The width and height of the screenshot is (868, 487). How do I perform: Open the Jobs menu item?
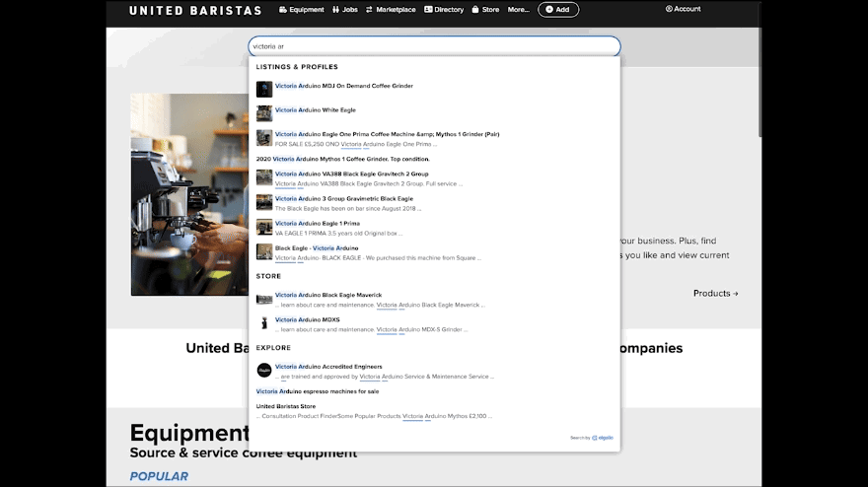(x=345, y=10)
